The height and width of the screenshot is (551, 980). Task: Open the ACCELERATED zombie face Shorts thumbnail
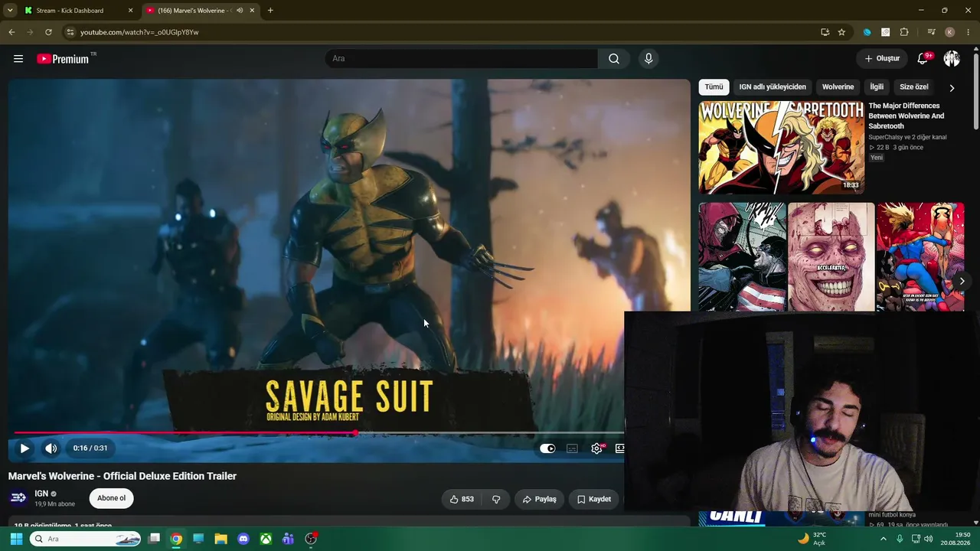[831, 257]
